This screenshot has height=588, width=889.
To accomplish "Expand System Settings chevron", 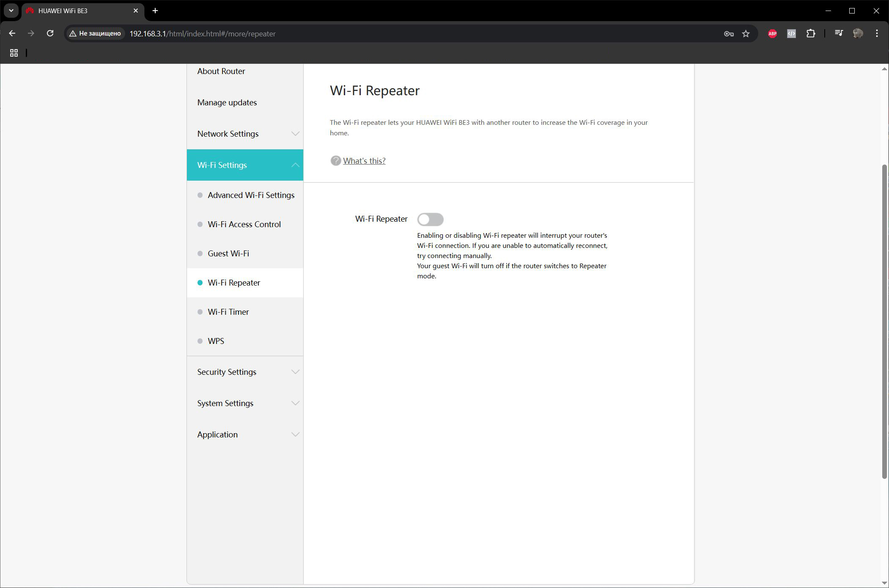I will [295, 403].
